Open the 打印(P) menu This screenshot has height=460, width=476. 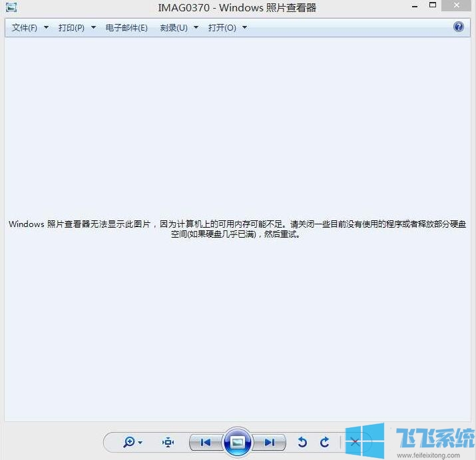coord(71,28)
